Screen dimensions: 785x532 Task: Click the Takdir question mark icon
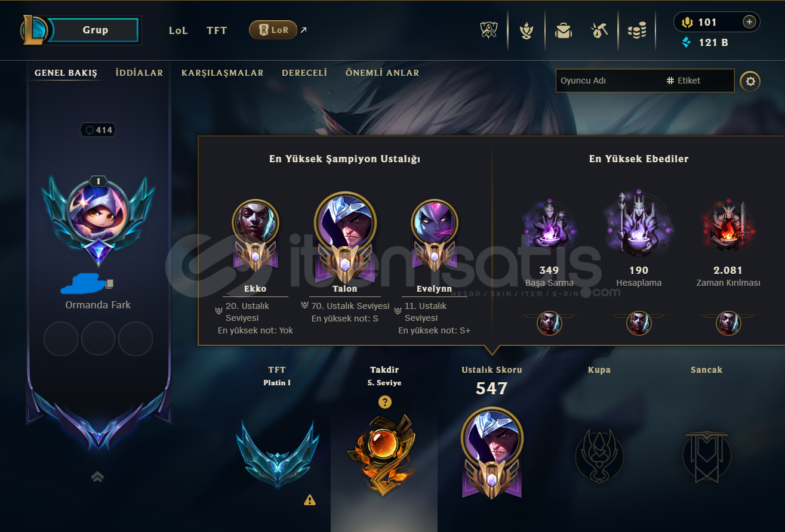[385, 402]
